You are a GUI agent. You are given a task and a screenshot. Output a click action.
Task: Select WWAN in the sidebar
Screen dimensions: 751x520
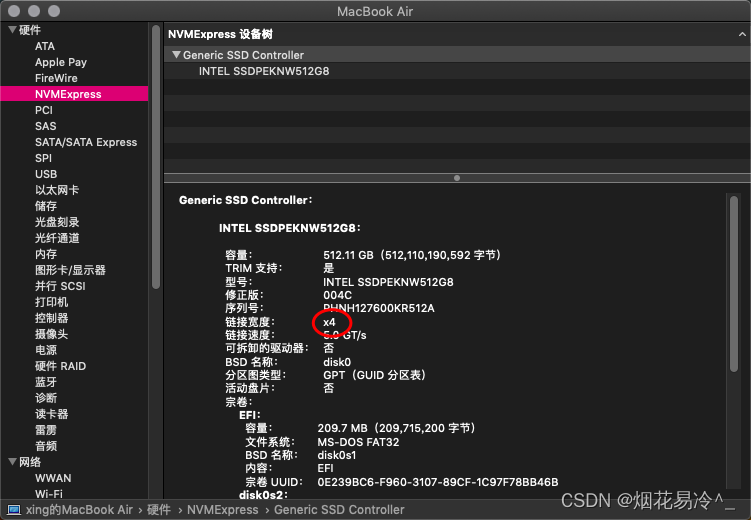point(53,478)
